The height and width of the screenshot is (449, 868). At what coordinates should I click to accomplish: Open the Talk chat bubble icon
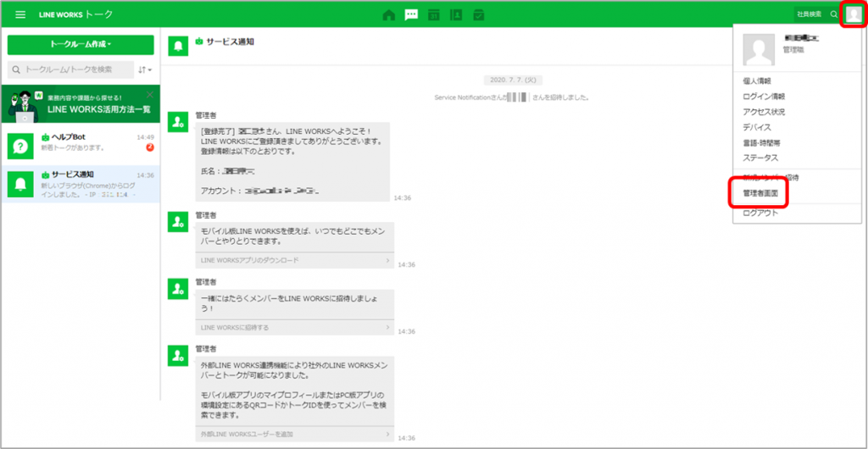click(x=411, y=15)
